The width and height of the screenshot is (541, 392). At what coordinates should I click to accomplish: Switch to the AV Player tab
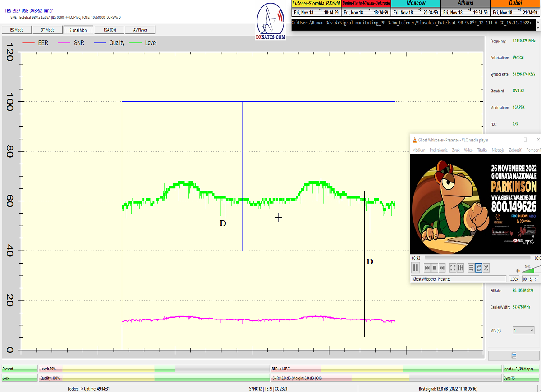pyautogui.click(x=140, y=30)
